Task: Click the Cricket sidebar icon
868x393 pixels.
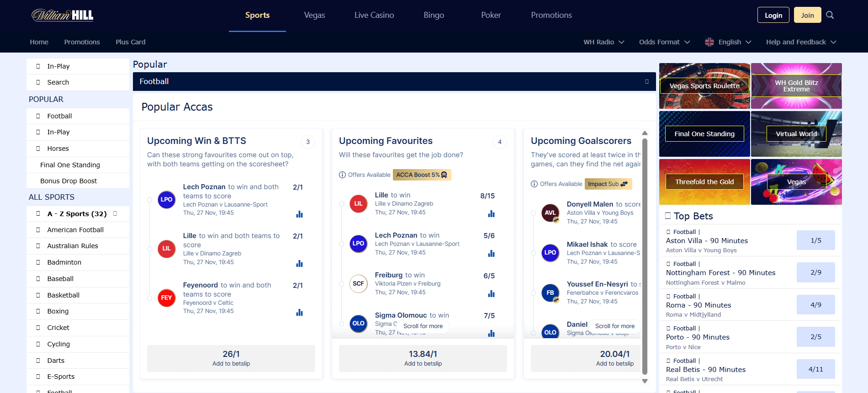Action: click(x=38, y=328)
